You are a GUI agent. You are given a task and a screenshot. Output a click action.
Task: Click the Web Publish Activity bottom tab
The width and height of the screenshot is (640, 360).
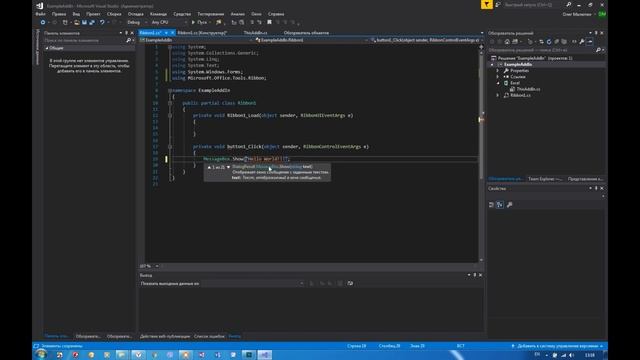(x=165, y=336)
